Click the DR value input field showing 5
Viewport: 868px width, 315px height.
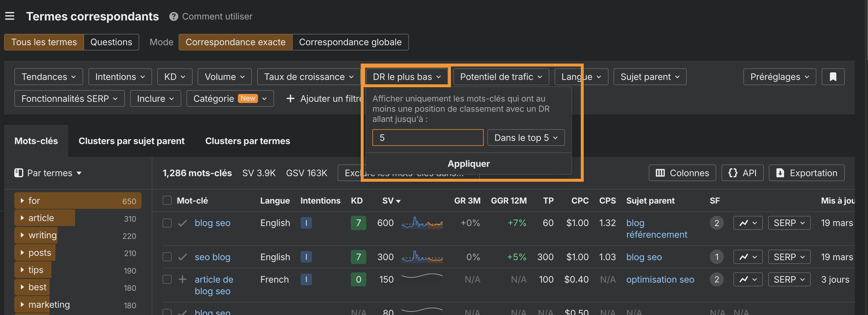427,137
